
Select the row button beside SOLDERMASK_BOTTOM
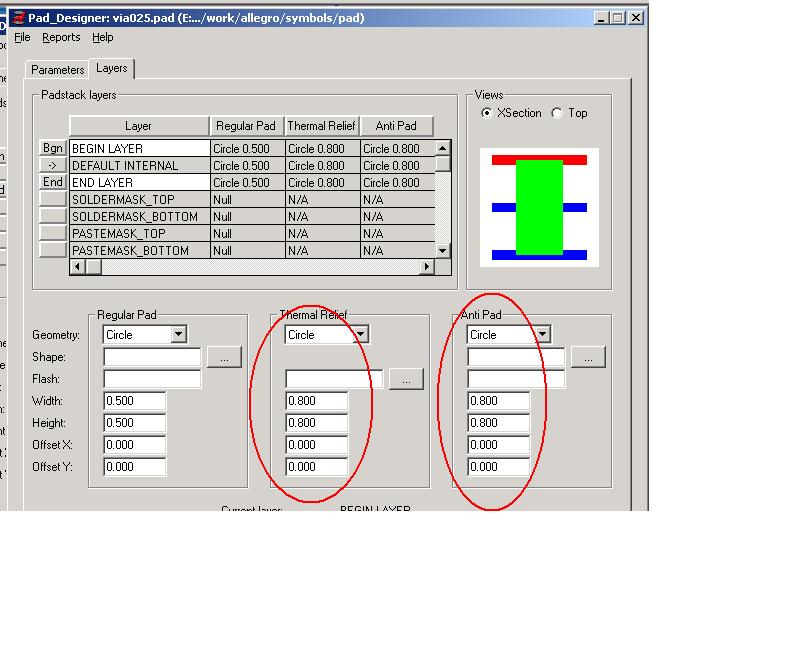(x=53, y=216)
